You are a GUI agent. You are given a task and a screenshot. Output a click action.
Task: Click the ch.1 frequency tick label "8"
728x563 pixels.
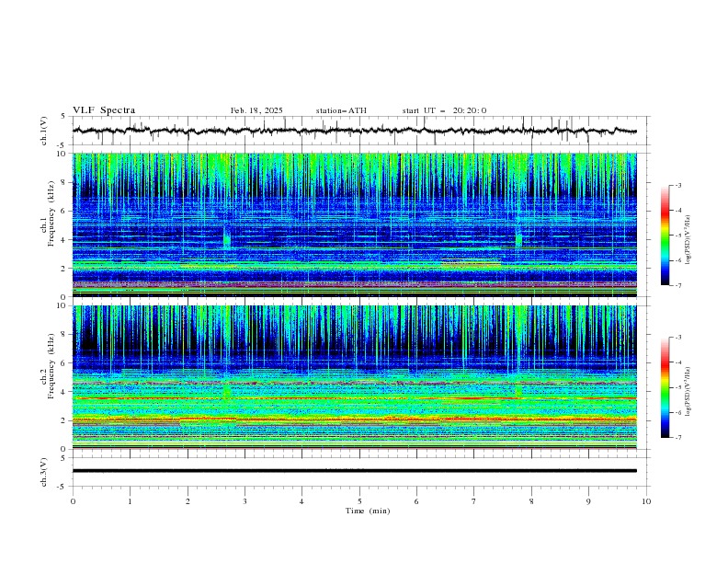64,182
